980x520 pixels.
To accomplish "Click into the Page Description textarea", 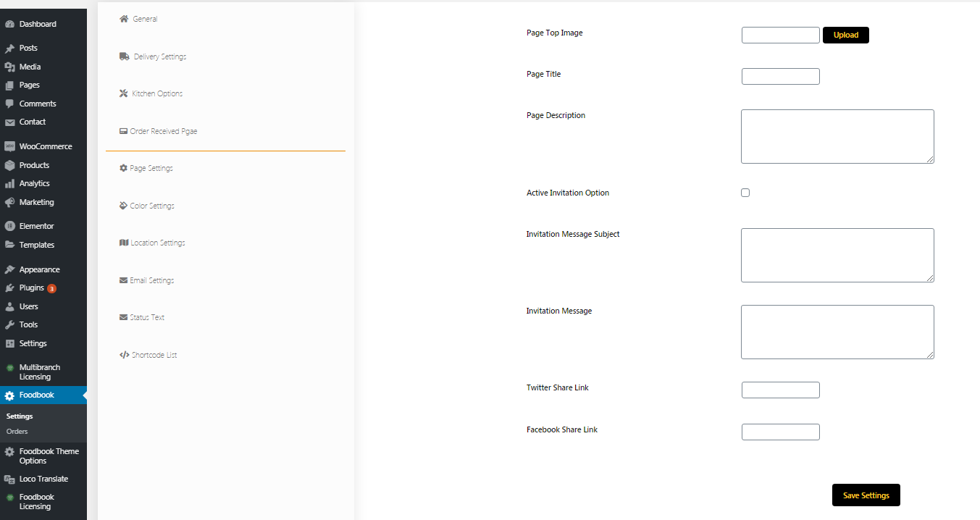I will click(837, 136).
